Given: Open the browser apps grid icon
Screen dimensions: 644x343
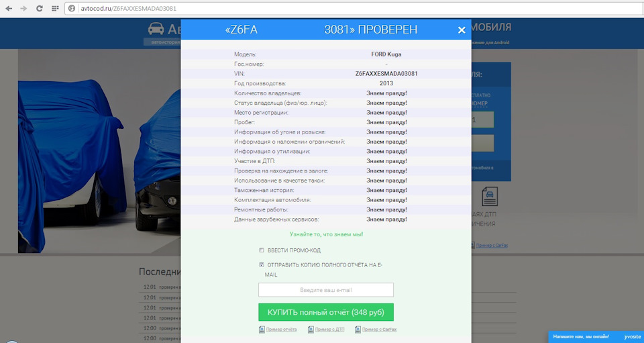Looking at the screenshot, I should pyautogui.click(x=55, y=8).
